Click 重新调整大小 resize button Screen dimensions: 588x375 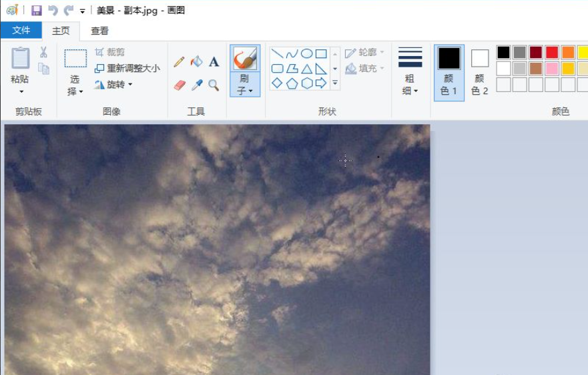(x=127, y=68)
